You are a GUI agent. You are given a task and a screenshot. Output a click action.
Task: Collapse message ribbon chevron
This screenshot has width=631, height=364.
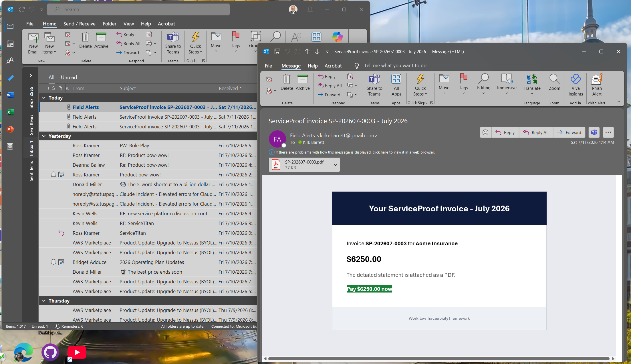619,102
